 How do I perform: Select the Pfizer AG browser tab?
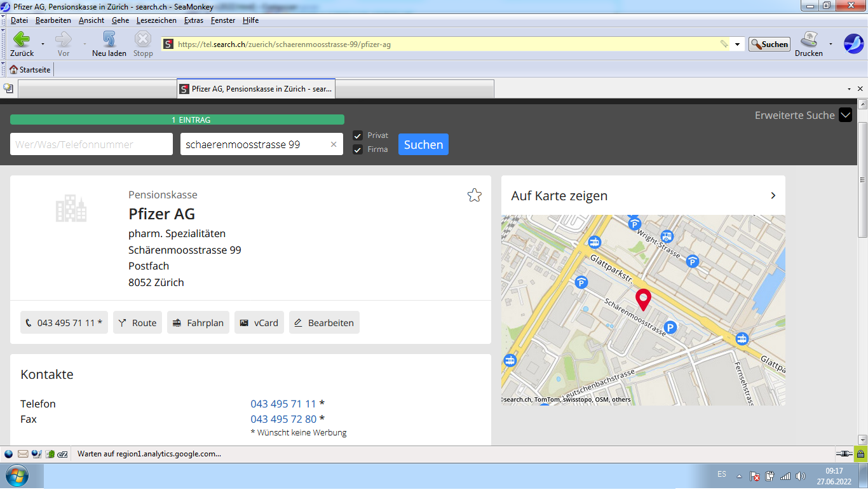tap(256, 88)
